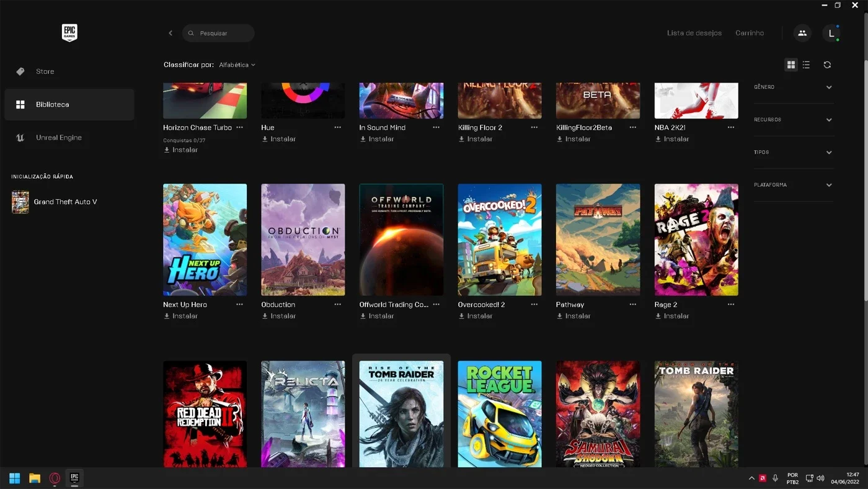Click POR PTB2 language indicator
This screenshot has width=868, height=489.
tap(792, 478)
